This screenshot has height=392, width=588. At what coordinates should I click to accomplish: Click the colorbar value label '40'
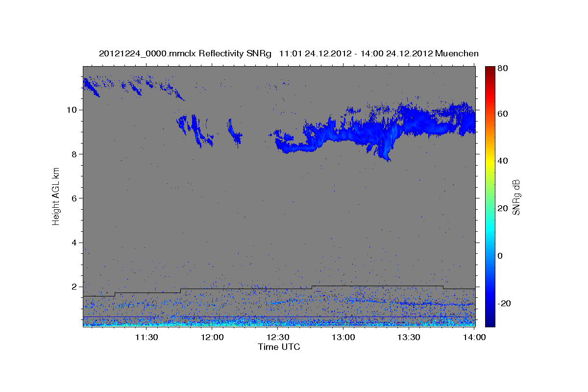pos(503,161)
